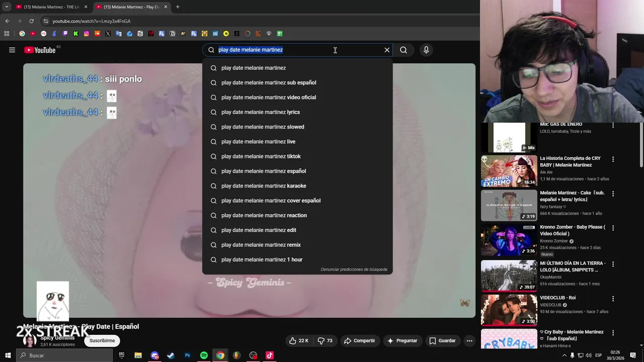Switch to 'Melanie Martinez - THE LA...' browser tab
The height and width of the screenshot is (362, 644).
[52, 7]
